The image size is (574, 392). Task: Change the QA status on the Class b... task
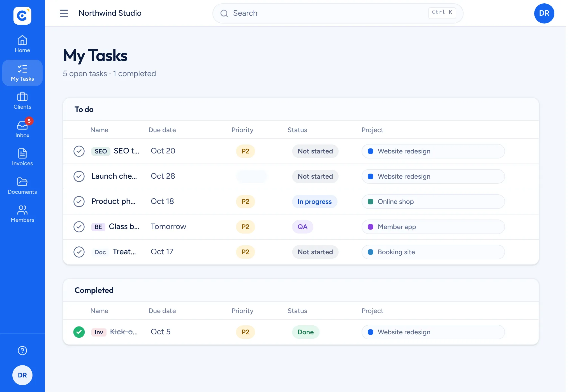pos(303,227)
